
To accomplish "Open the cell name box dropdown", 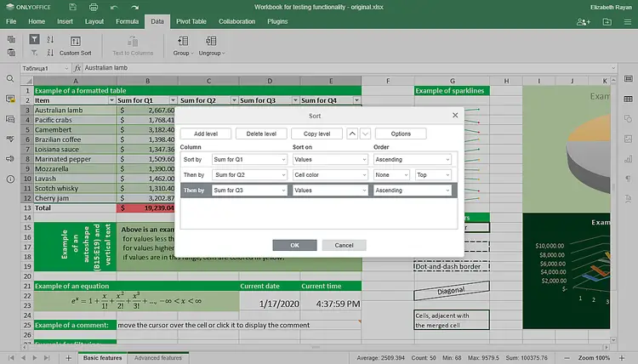I will 66,68.
